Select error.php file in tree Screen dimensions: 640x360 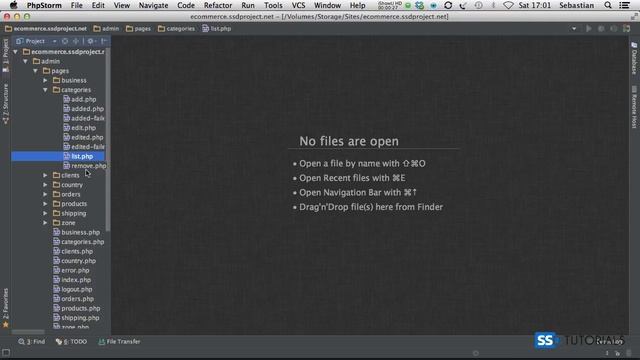(x=71, y=270)
